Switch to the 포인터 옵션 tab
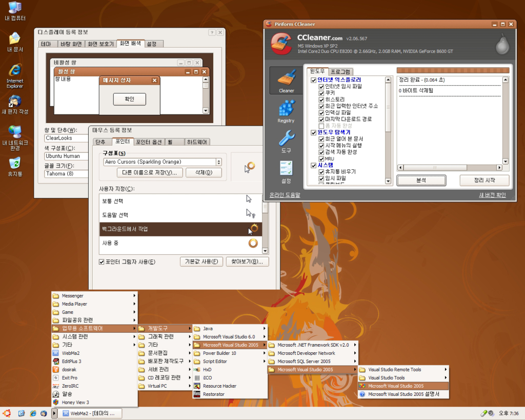The height and width of the screenshot is (420, 525). pos(149,142)
